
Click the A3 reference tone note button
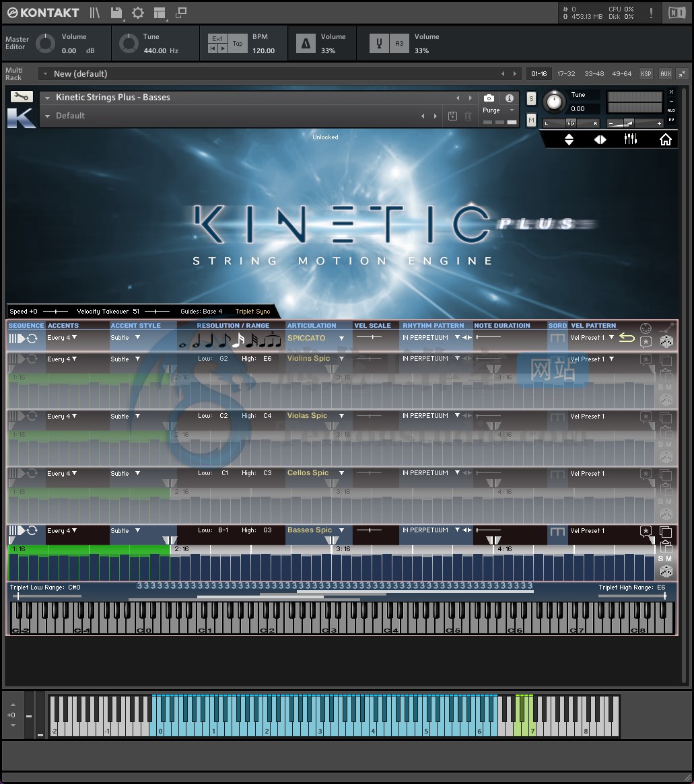(x=399, y=44)
